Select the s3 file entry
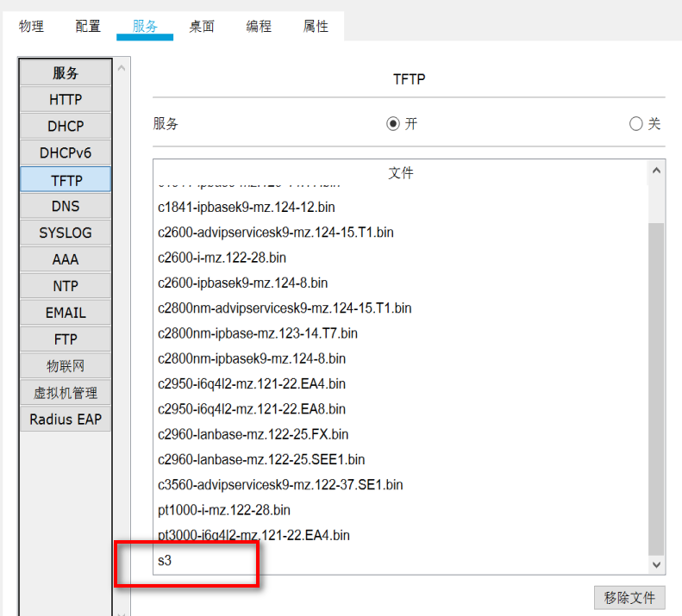 (165, 560)
